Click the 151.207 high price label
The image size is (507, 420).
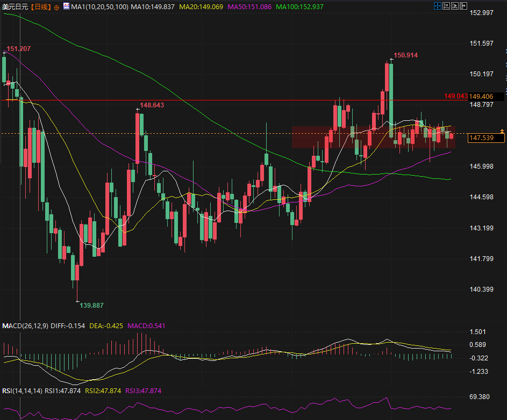pos(18,49)
